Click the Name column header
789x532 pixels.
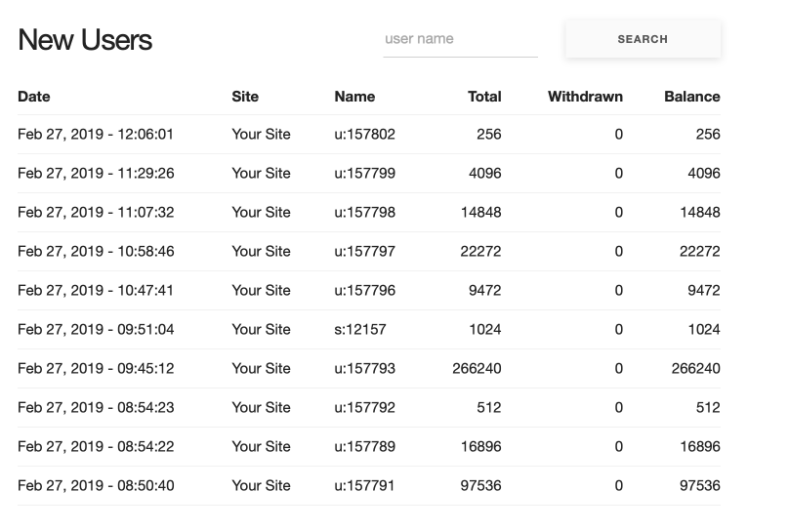coord(354,97)
